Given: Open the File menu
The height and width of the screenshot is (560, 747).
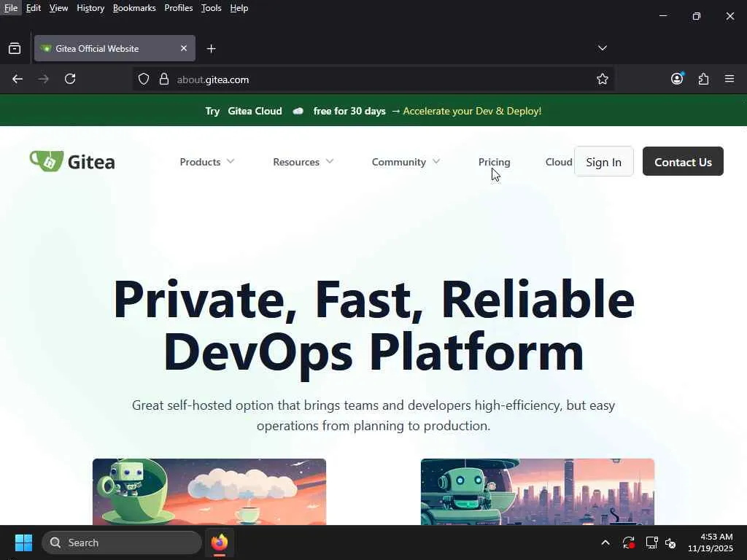Looking at the screenshot, I should click(10, 8).
